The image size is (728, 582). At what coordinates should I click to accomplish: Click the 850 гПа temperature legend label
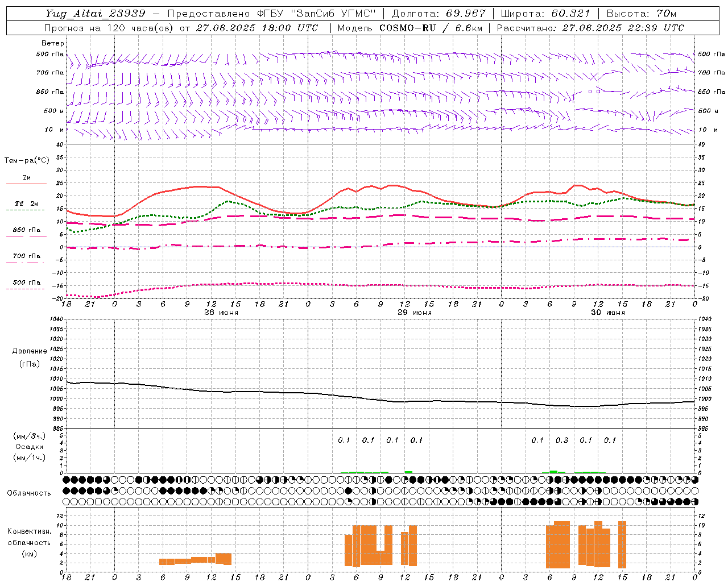[x=27, y=230]
